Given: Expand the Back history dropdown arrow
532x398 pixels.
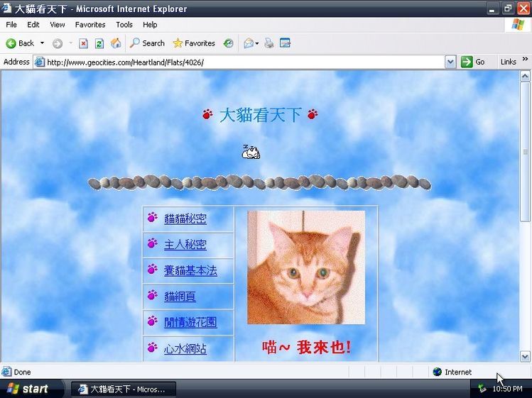Looking at the screenshot, I should coord(42,43).
